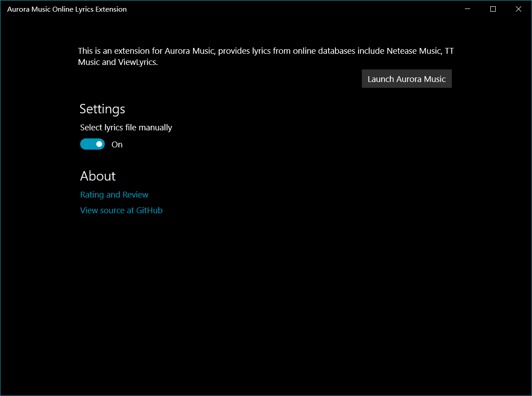532x396 pixels.
Task: Open View source at GitHub link
Action: pos(121,211)
